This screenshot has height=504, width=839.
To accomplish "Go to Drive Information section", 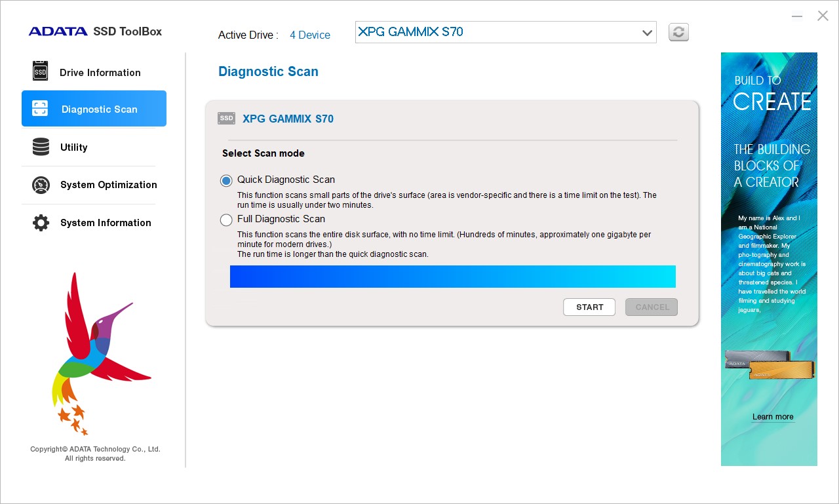I will (100, 73).
